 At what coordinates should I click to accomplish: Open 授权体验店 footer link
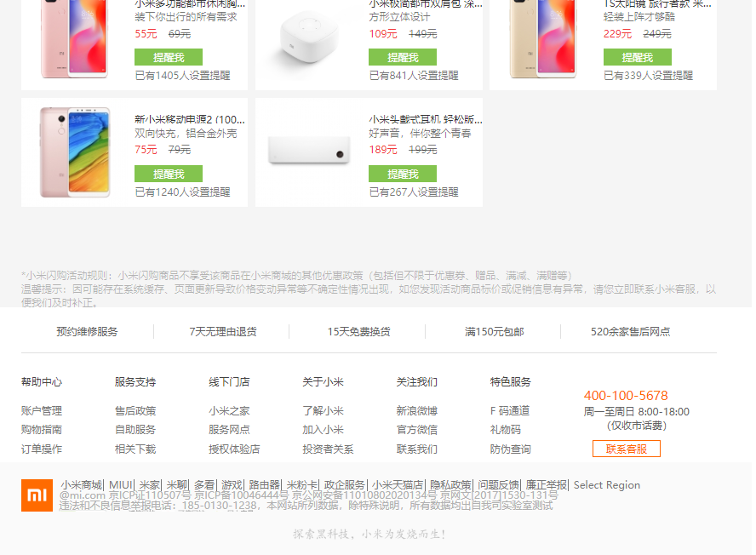tap(234, 449)
